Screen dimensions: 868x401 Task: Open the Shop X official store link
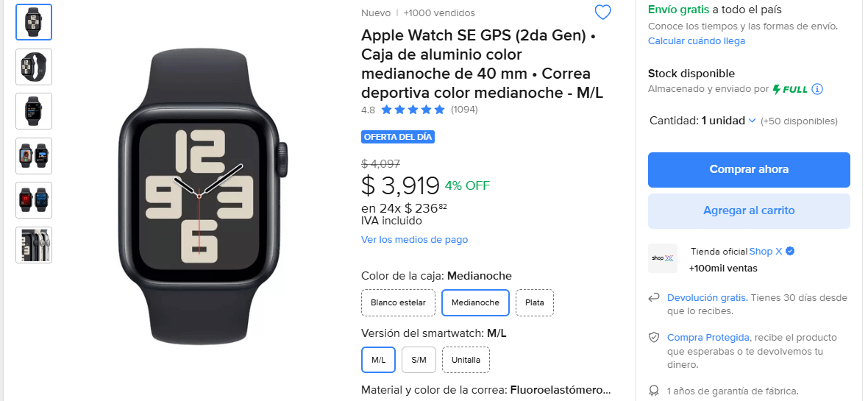(766, 251)
